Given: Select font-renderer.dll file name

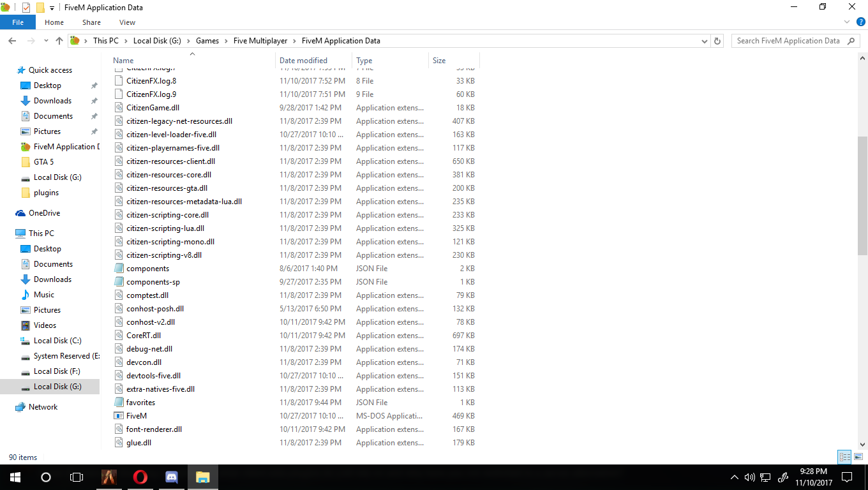Looking at the screenshot, I should 154,429.
